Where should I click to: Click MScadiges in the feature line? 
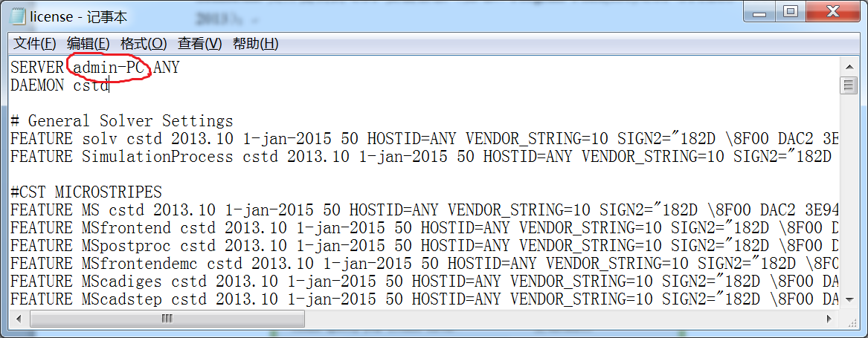click(122, 281)
